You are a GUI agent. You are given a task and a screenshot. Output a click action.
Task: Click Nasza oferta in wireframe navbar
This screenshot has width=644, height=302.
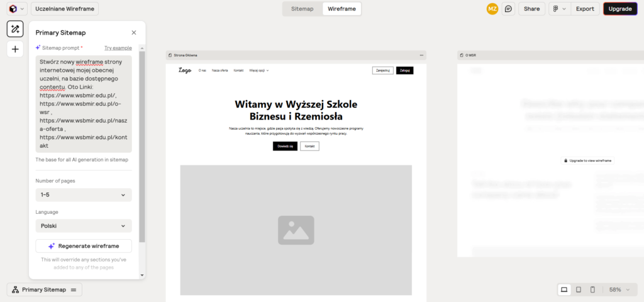219,70
